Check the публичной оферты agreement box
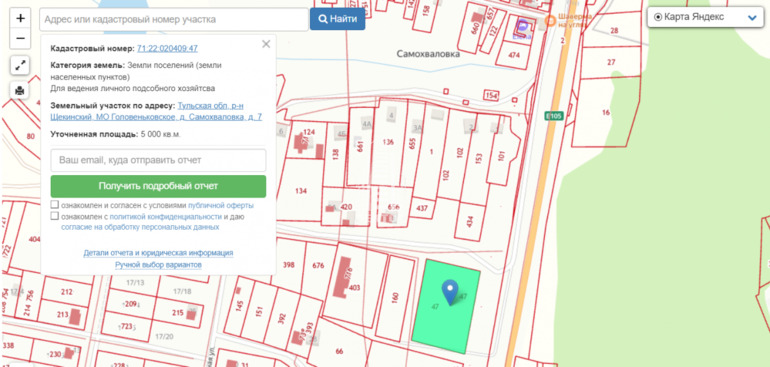The height and width of the screenshot is (367, 770). pyautogui.click(x=55, y=204)
